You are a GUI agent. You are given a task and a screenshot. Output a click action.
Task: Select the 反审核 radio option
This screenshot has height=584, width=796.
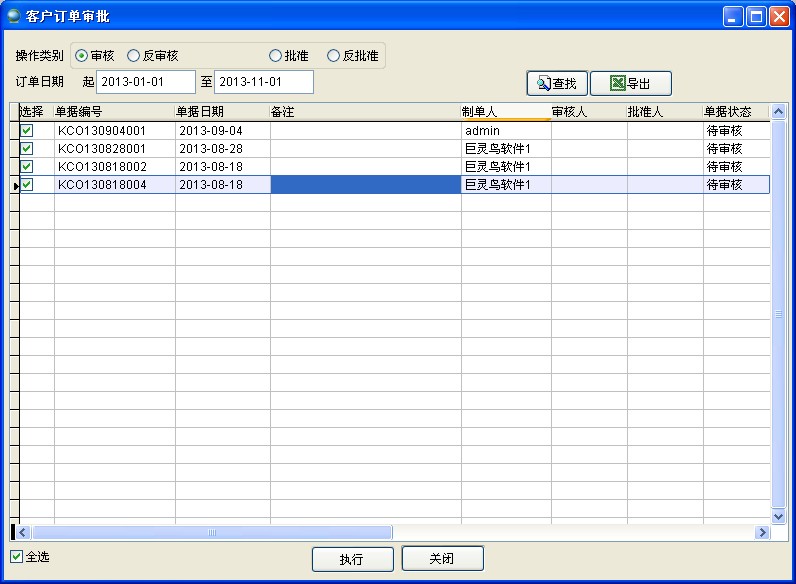click(x=134, y=56)
